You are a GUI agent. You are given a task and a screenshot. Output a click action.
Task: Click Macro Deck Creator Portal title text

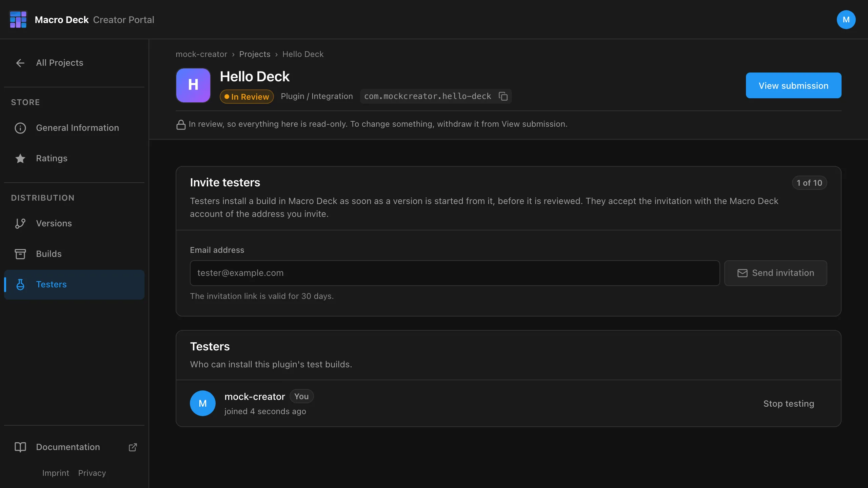pos(94,20)
